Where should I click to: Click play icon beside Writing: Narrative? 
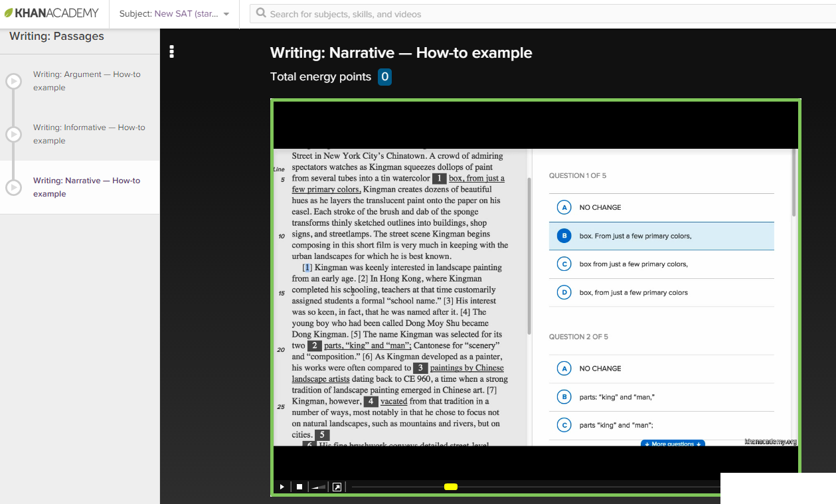tap(13, 187)
